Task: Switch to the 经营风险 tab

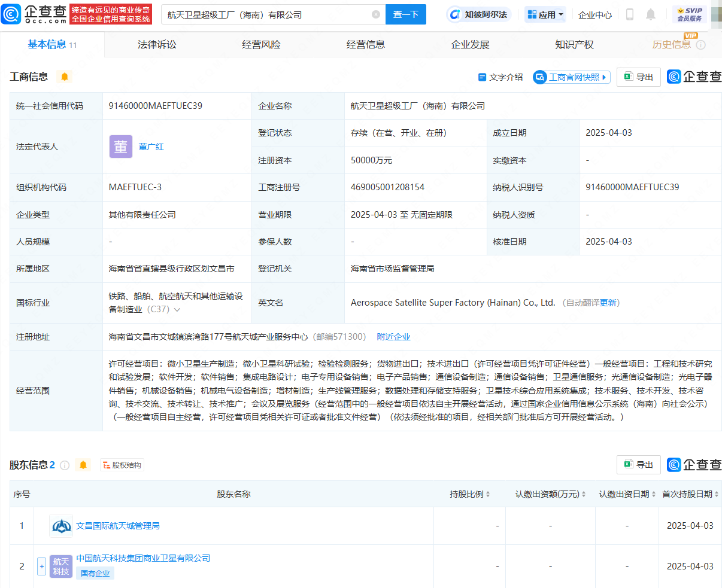Action: pyautogui.click(x=261, y=45)
